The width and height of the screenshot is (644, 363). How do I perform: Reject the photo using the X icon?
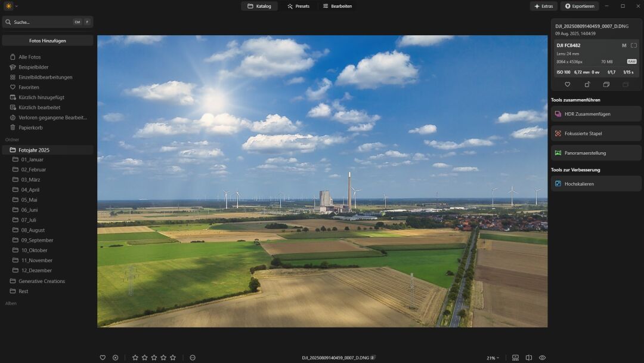[115, 357]
